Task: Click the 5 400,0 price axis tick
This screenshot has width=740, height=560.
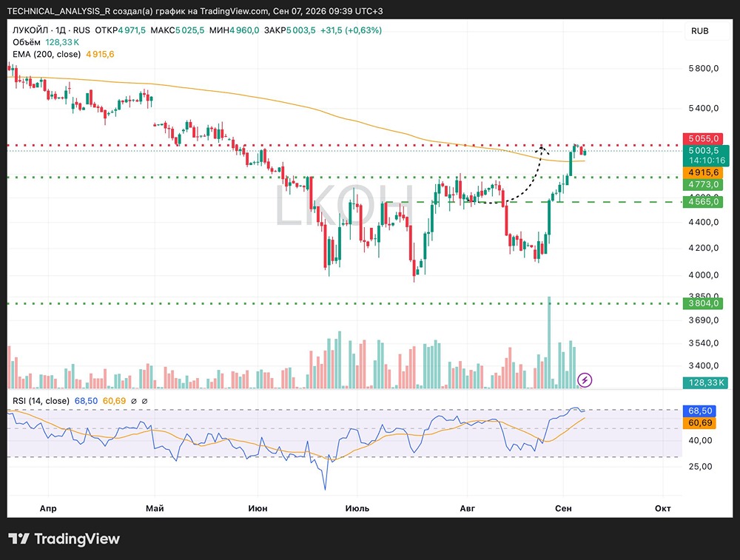Action: click(x=703, y=108)
